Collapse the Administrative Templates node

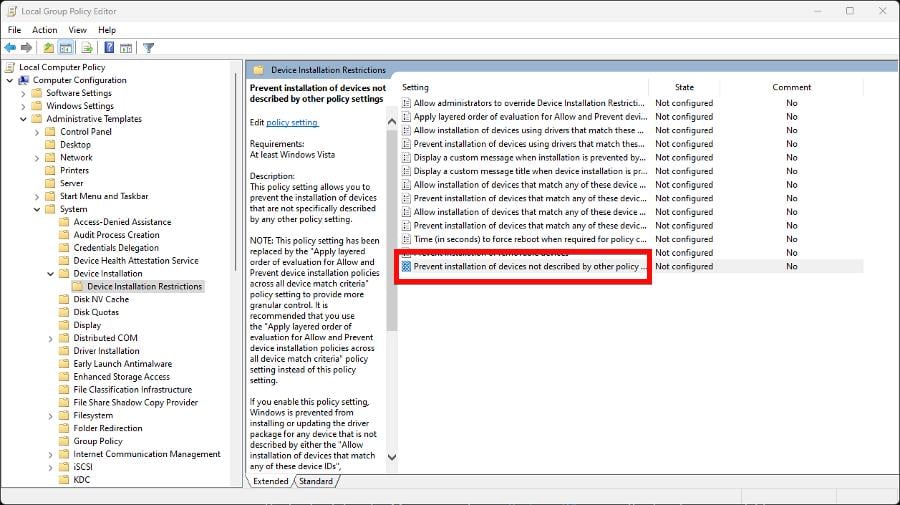(23, 119)
